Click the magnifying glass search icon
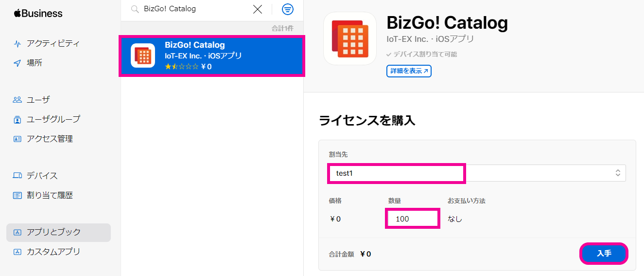 [135, 9]
